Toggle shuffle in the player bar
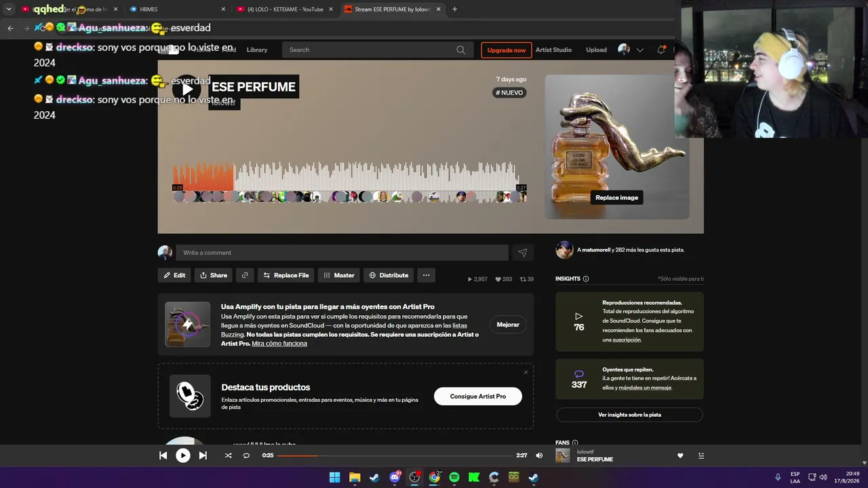868x488 pixels. point(228,455)
